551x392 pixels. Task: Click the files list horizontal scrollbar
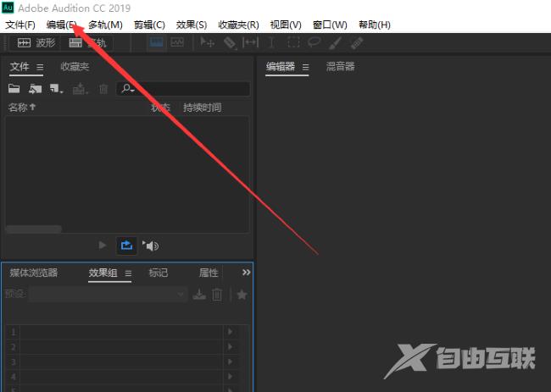click(34, 229)
